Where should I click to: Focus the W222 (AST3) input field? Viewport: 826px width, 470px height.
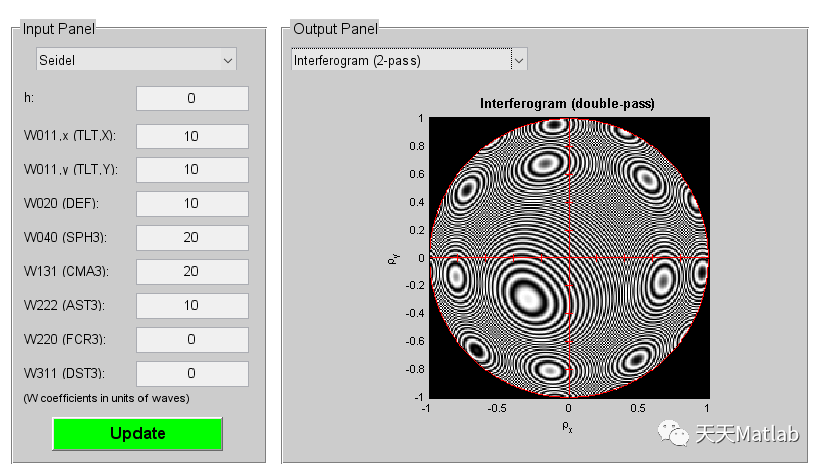(x=192, y=306)
